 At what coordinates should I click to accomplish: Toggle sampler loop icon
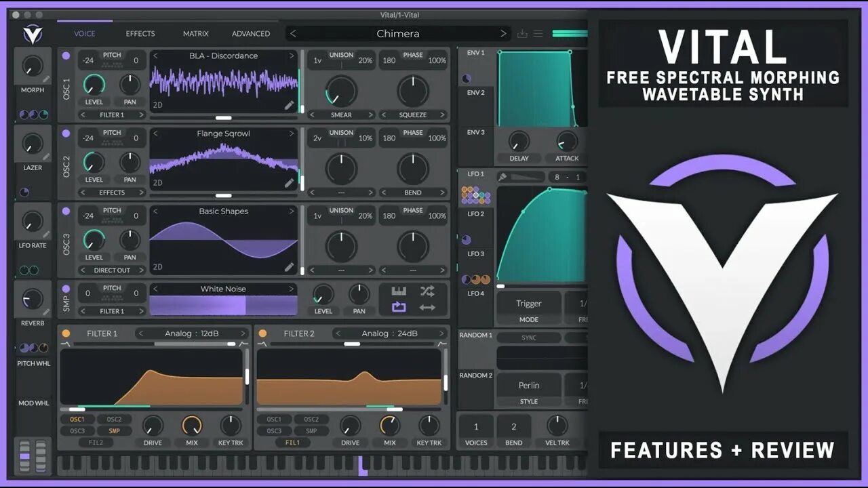coord(399,307)
